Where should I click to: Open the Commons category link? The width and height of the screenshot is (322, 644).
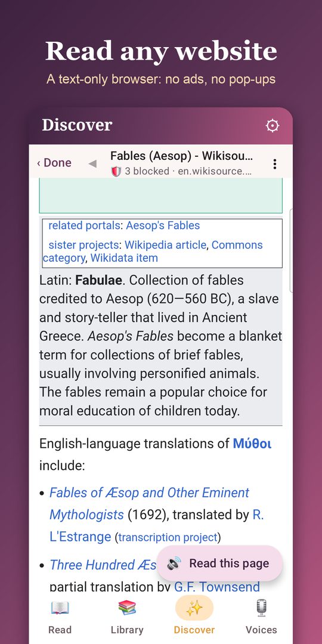pyautogui.click(x=153, y=252)
